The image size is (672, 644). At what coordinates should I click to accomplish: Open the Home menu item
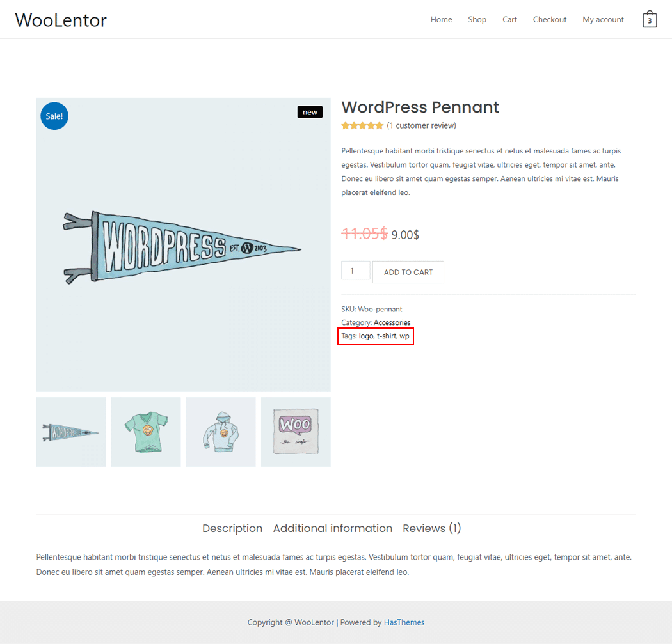(x=441, y=20)
